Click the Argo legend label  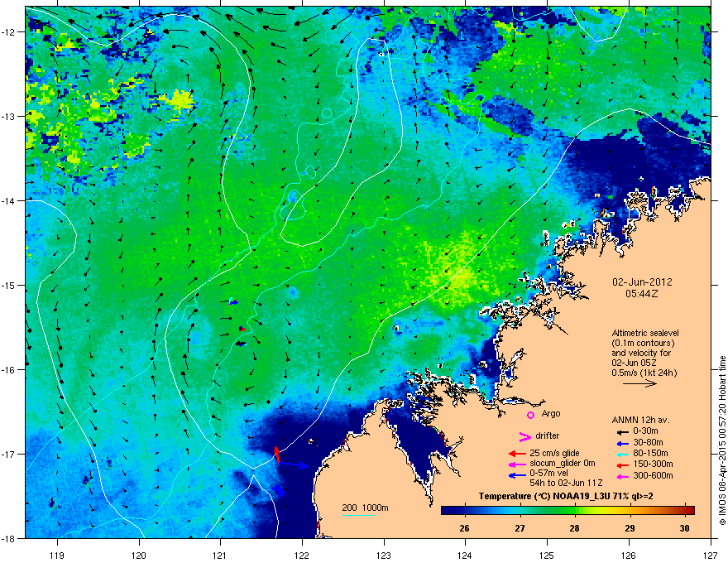[551, 414]
